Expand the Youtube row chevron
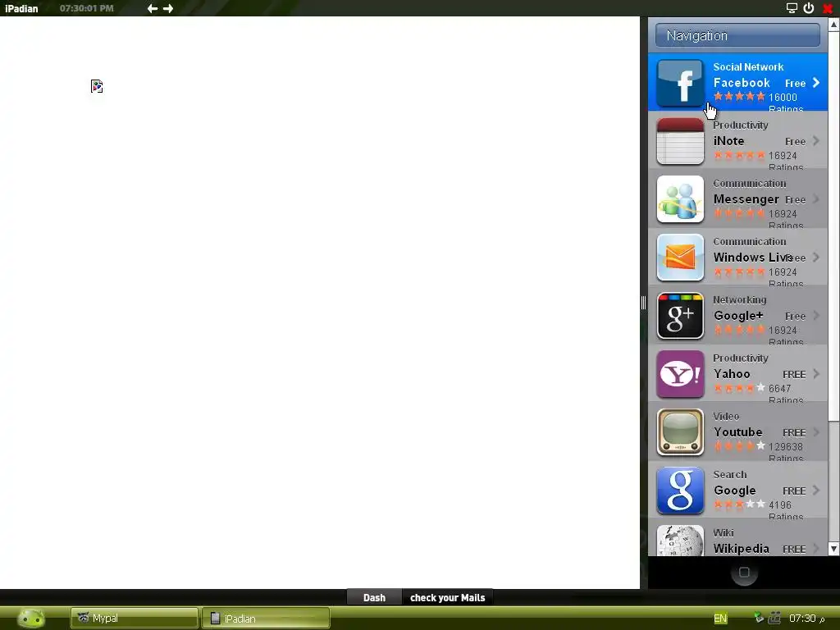Viewport: 840px width, 630px height. pyautogui.click(x=816, y=432)
